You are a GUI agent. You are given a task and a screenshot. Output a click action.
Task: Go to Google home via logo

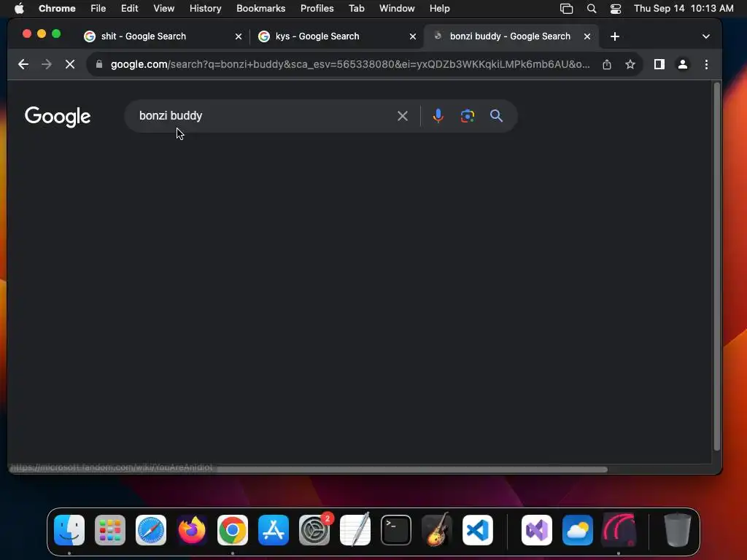click(x=58, y=117)
